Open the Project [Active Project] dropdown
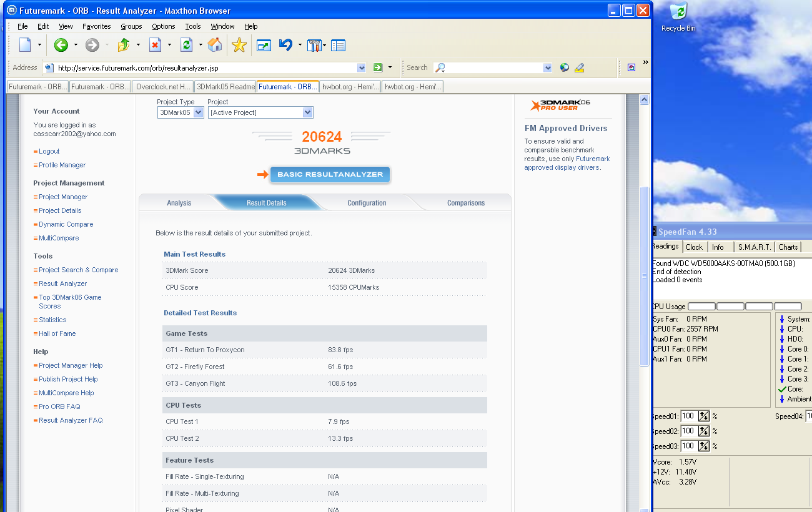812x512 pixels. [x=260, y=112]
